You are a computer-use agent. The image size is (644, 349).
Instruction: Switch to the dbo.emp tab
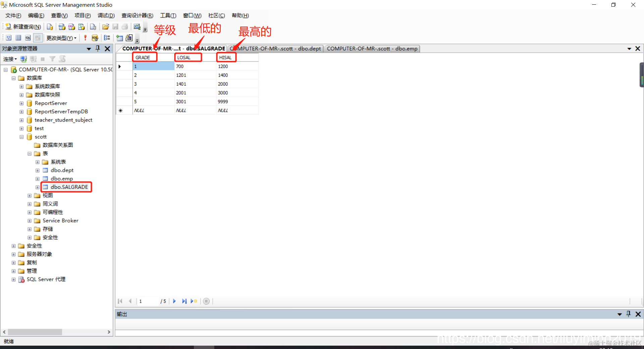click(x=372, y=49)
